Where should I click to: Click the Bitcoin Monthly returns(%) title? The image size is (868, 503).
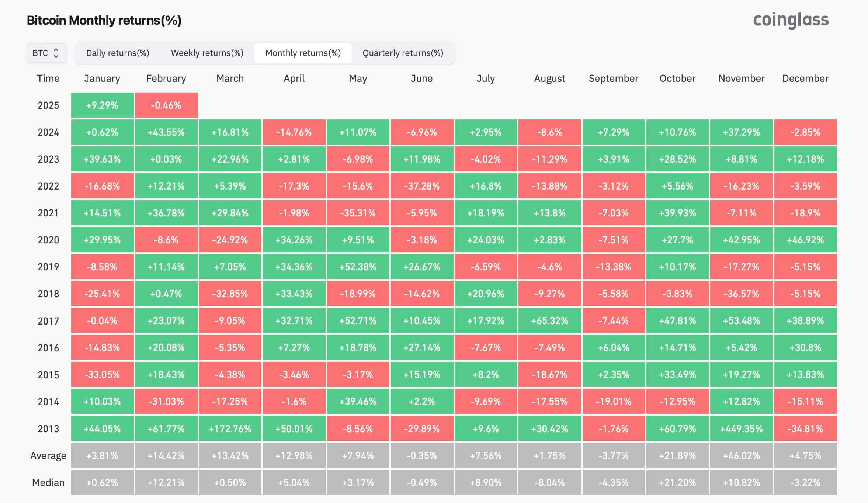(x=104, y=20)
